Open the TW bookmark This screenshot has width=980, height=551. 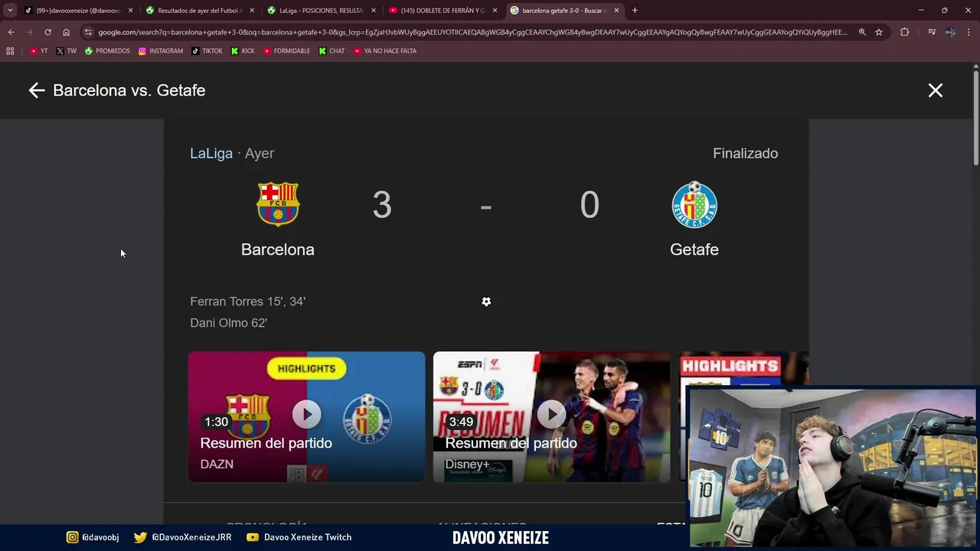pos(66,51)
